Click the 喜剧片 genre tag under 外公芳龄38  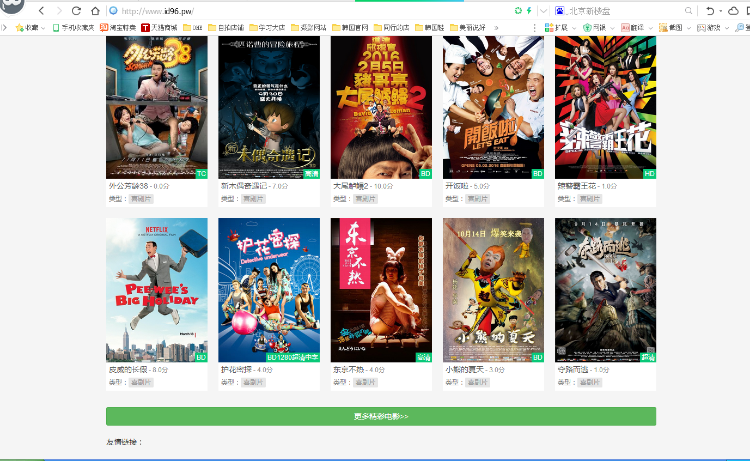141,198
